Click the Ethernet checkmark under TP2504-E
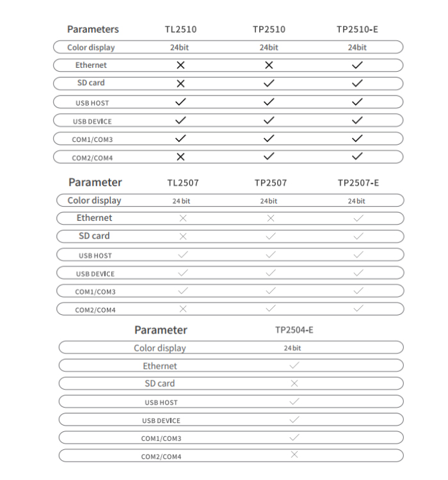448x480 pixels. pyautogui.click(x=294, y=365)
